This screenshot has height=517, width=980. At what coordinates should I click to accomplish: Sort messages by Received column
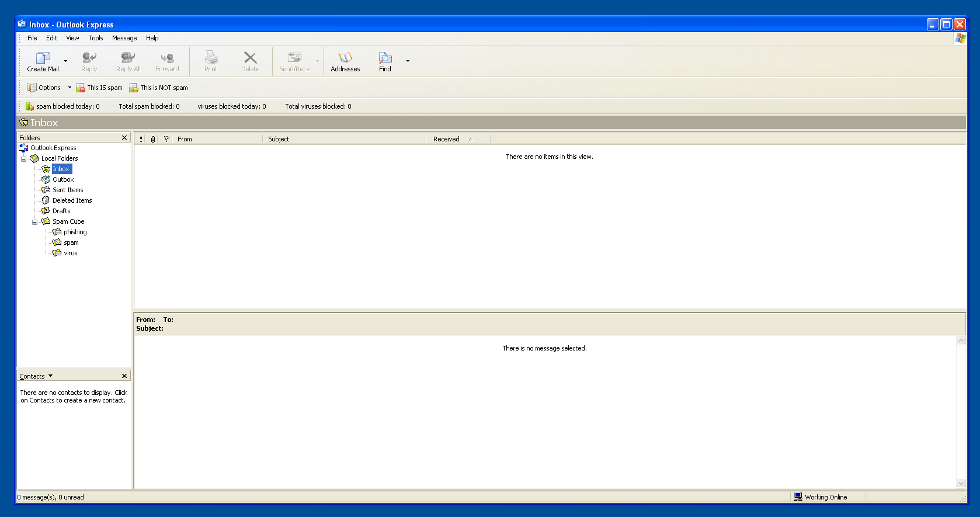[446, 139]
